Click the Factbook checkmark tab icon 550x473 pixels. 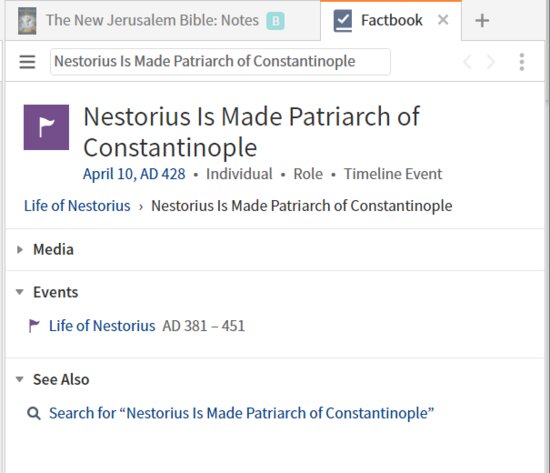(343, 20)
